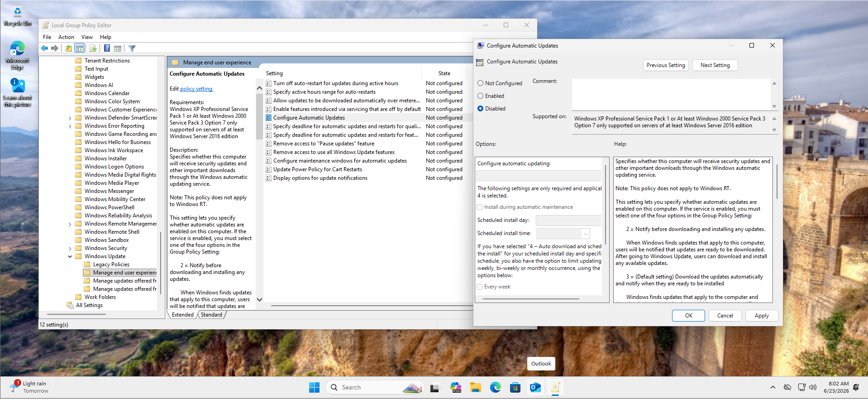Click inside the Comment text box
This screenshot has height=399, width=868.
(x=671, y=94)
